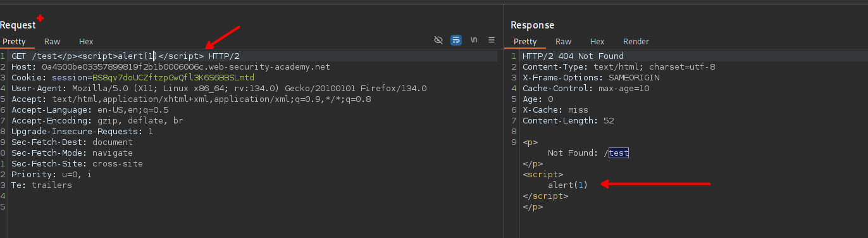The height and width of the screenshot is (238, 868).
Task: Toggle hide non-printable characters eye icon
Action: tap(438, 41)
